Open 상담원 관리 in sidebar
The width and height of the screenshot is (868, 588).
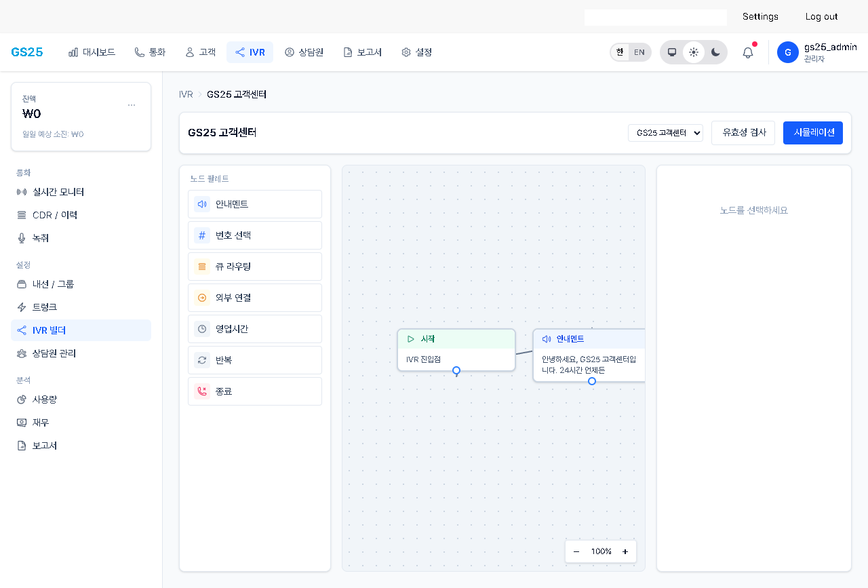[x=81, y=353]
